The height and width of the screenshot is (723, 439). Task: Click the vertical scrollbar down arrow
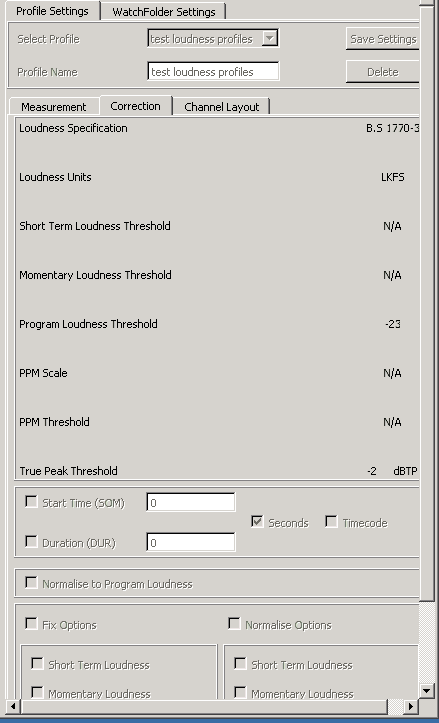click(427, 690)
